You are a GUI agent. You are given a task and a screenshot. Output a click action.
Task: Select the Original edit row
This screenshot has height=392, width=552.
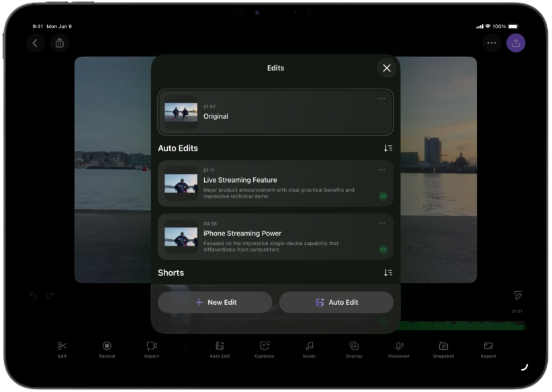[x=275, y=112]
